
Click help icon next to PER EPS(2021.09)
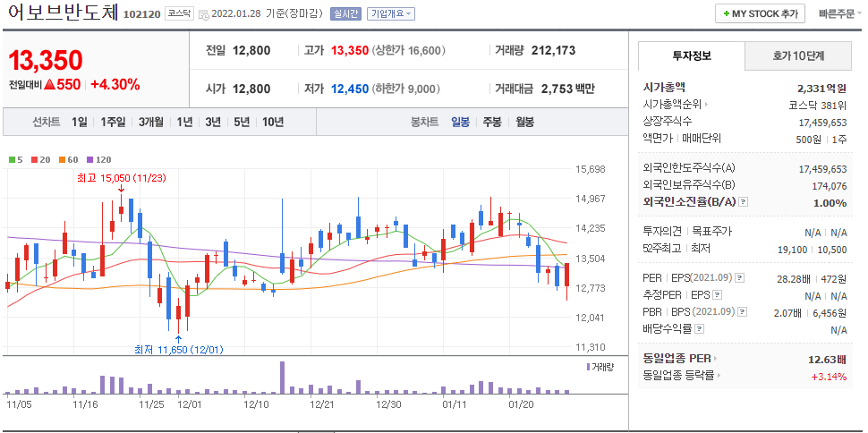740,278
